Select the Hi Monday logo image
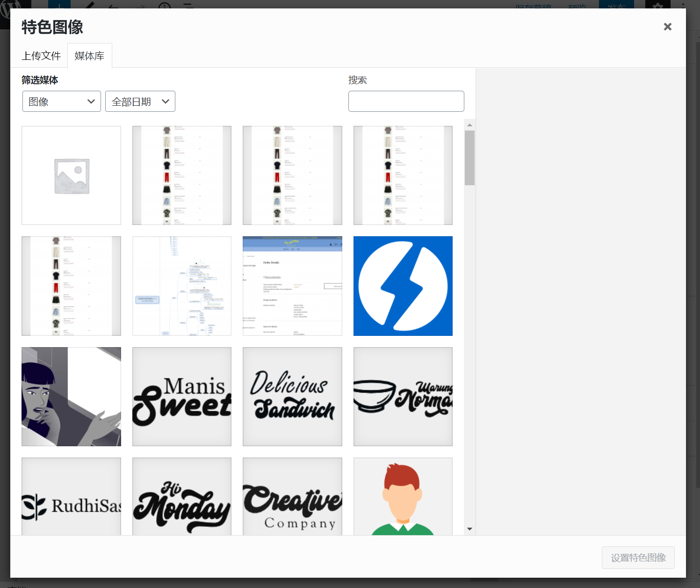 tap(182, 497)
